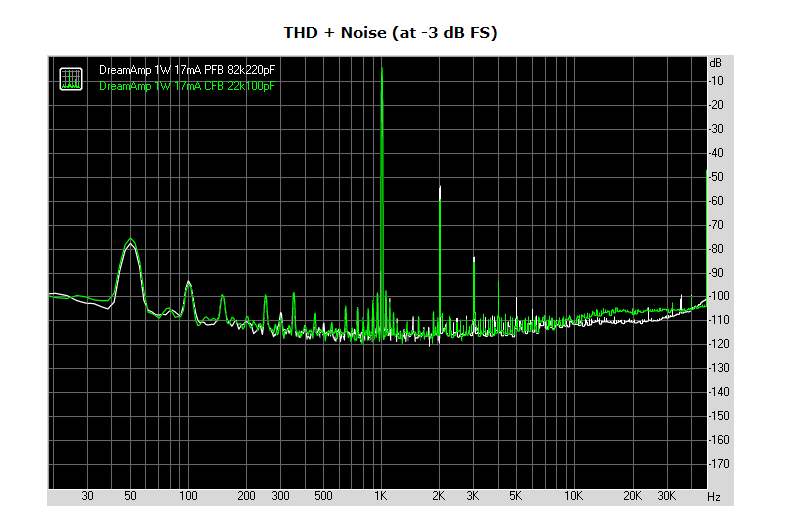Click the 20K frequency axis label
Image resolution: width=796 pixels, height=526 pixels.
(633, 496)
